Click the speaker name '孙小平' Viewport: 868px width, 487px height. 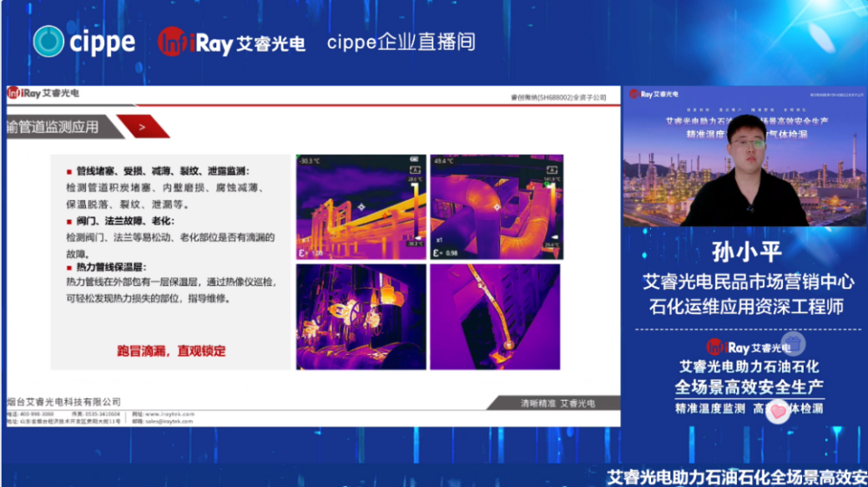747,251
